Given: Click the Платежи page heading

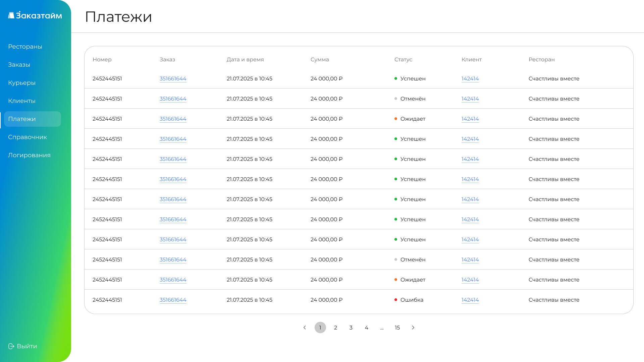Looking at the screenshot, I should pos(118,17).
